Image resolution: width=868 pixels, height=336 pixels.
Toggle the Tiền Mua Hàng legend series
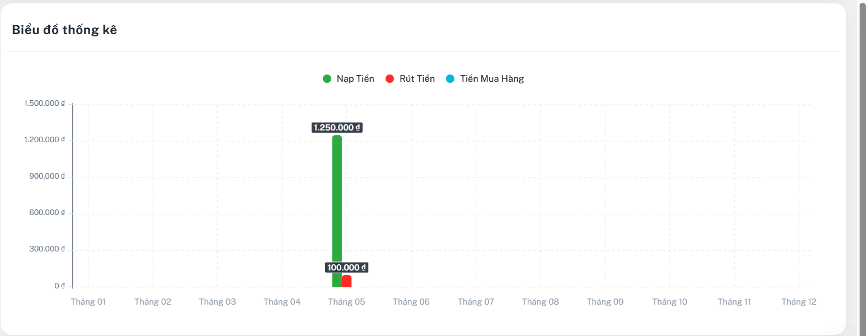coord(485,79)
